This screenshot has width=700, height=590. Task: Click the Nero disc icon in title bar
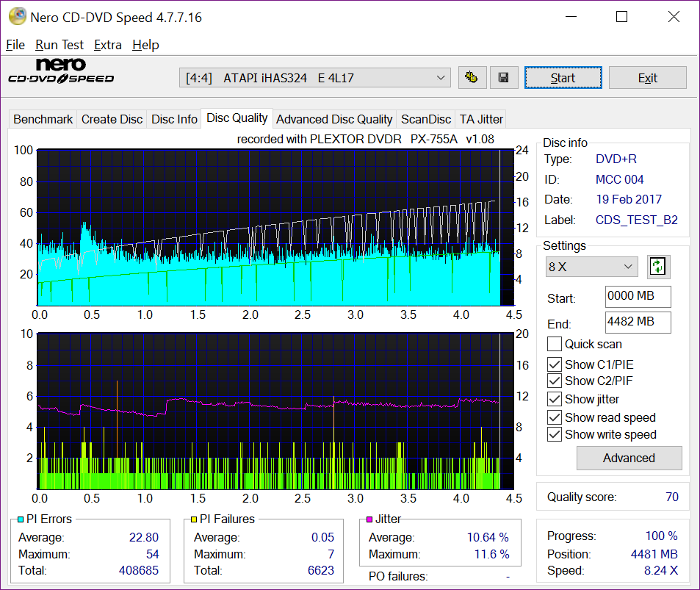16,16
